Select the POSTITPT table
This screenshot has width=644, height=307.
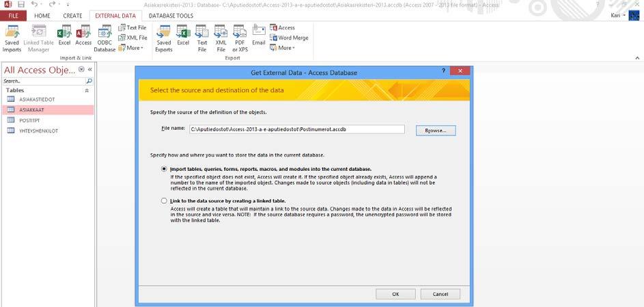48,120
